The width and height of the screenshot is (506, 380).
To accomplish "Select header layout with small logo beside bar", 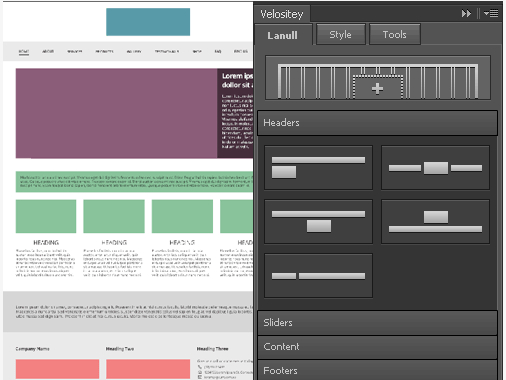I will click(x=318, y=275).
